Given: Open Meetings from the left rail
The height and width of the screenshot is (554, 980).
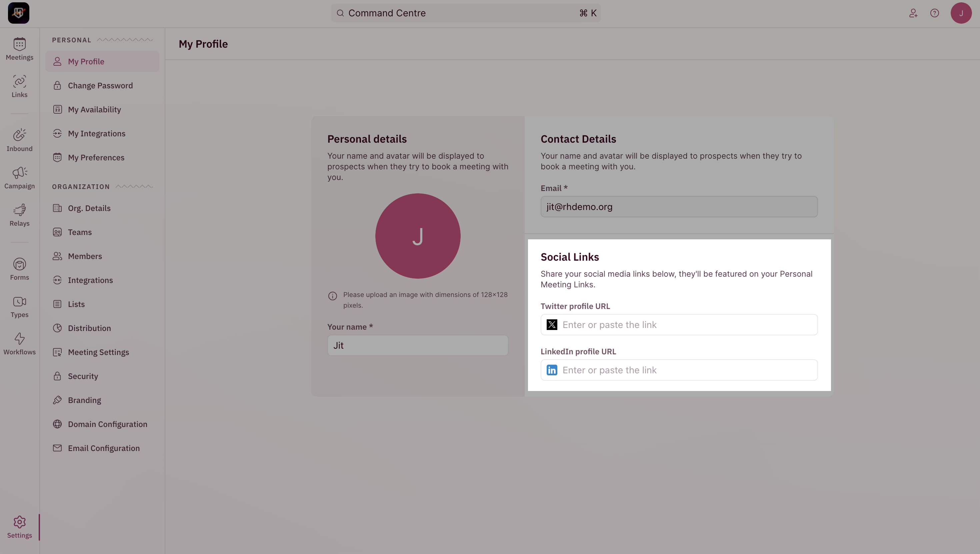Looking at the screenshot, I should 19,49.
